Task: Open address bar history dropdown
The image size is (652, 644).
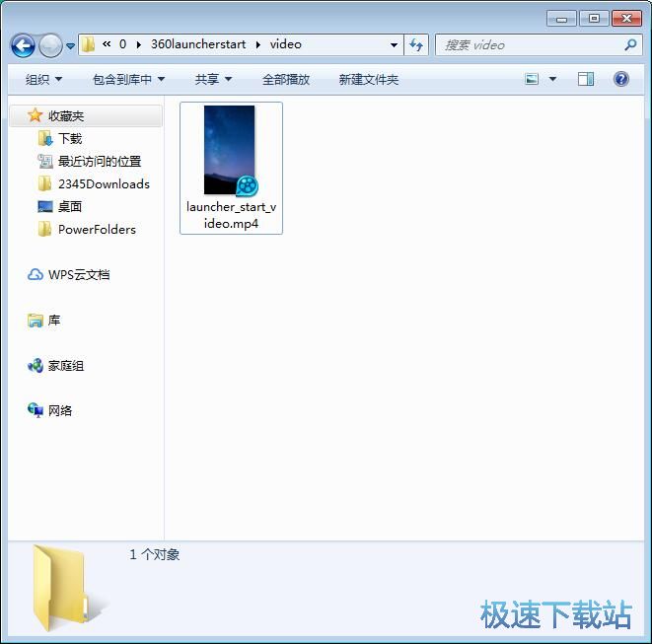Action: 394,45
